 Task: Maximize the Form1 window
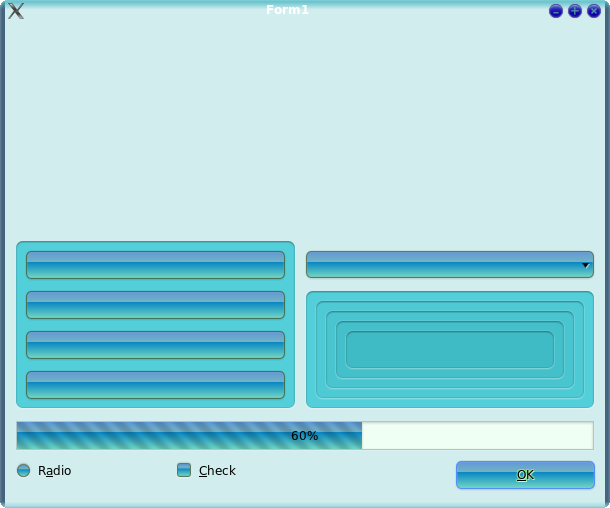575,11
